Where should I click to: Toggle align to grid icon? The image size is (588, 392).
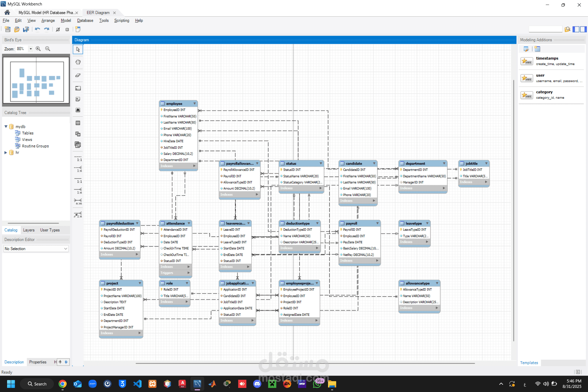(x=67, y=29)
